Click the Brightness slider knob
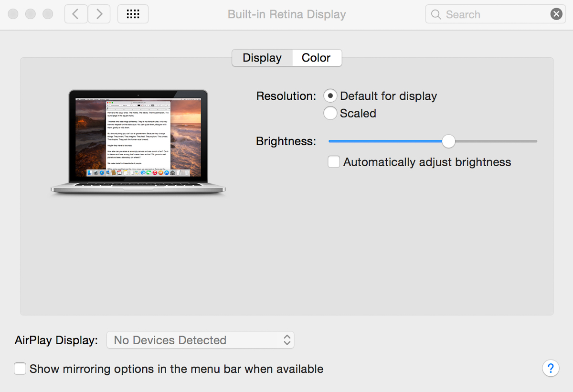The image size is (573, 392). [x=448, y=141]
